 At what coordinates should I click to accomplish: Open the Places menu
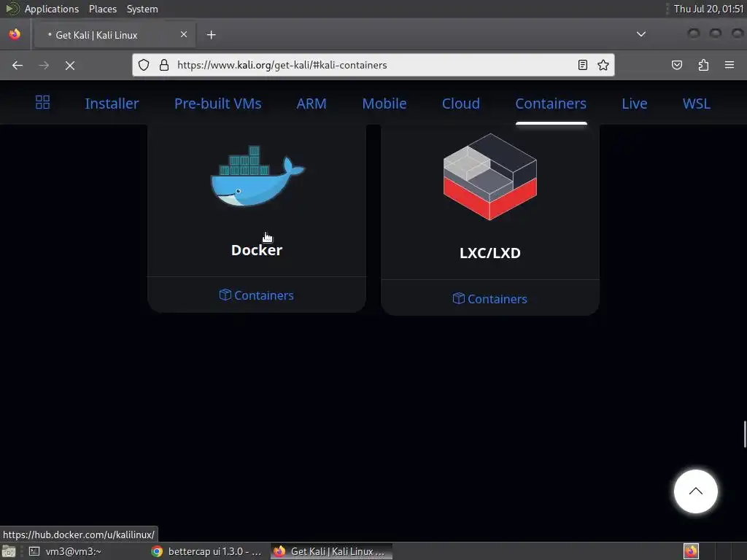[x=102, y=9]
